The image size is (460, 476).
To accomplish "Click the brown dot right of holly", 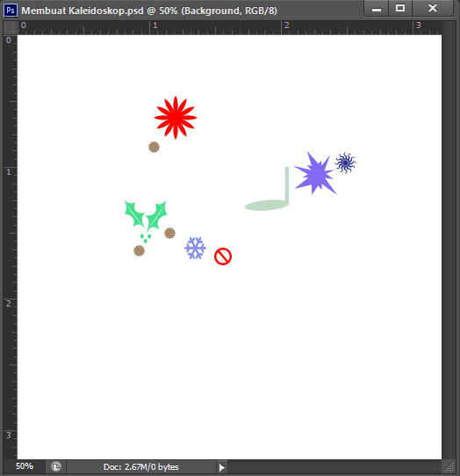I will pyautogui.click(x=169, y=233).
